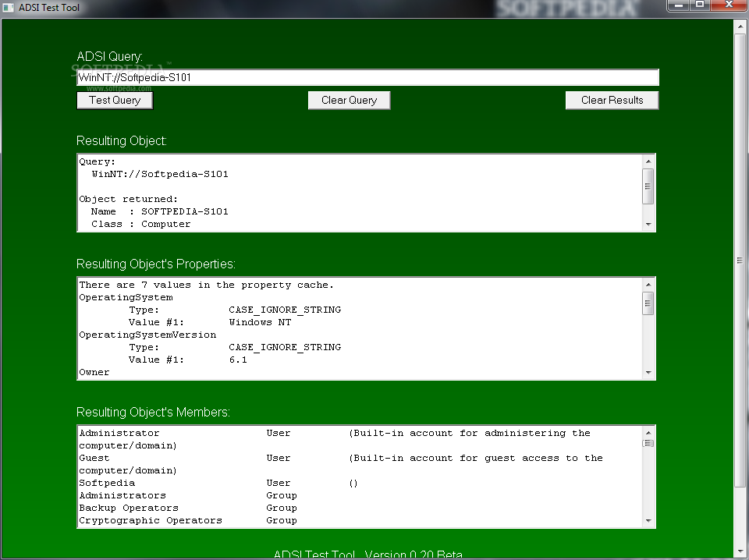Click the Clear Results button

pyautogui.click(x=612, y=101)
